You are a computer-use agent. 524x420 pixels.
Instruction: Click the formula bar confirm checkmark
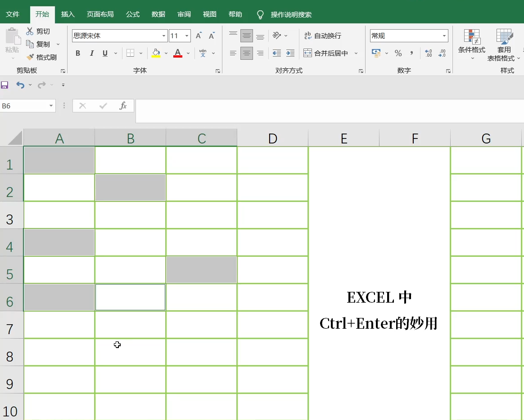point(103,106)
